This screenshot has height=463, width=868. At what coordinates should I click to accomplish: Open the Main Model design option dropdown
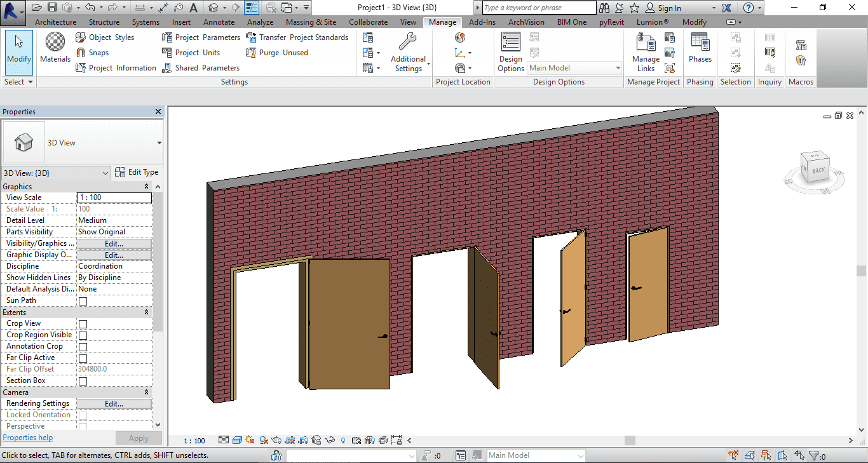coord(575,68)
